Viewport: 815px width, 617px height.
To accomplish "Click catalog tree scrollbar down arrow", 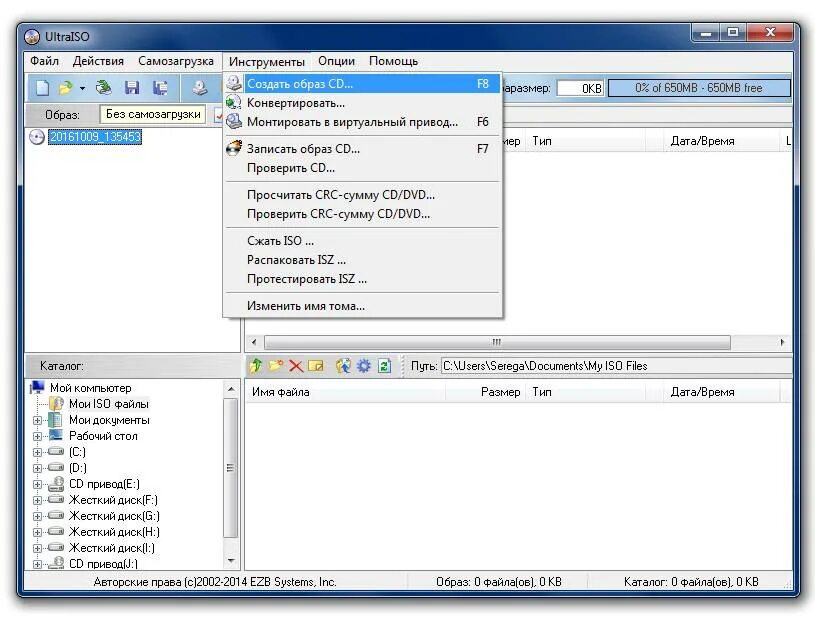I will 231,561.
